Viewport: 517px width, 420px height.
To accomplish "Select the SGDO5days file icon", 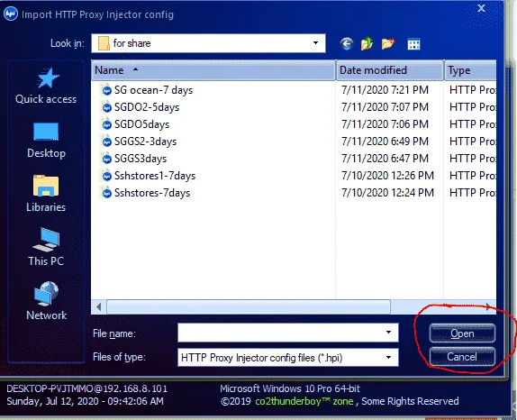I will pos(106,124).
